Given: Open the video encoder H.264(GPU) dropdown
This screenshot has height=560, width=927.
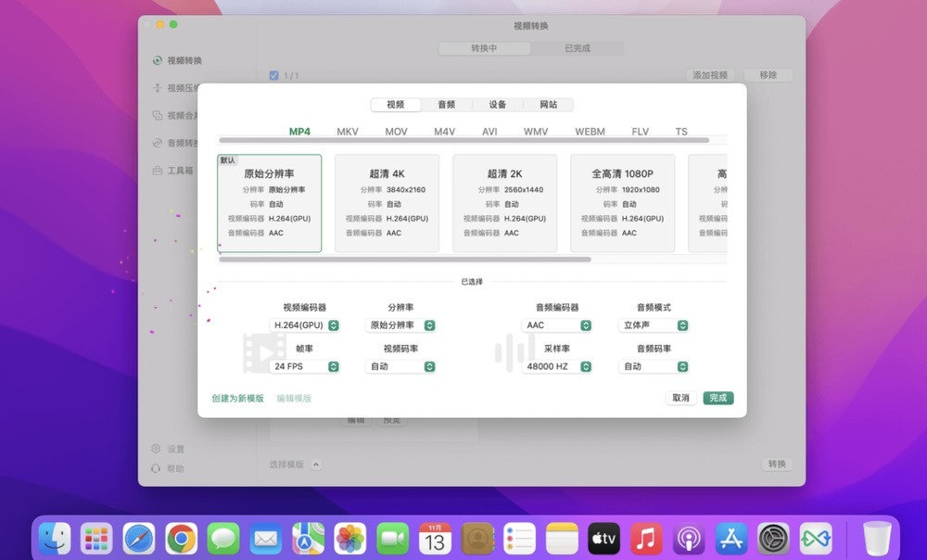Looking at the screenshot, I should 305,325.
